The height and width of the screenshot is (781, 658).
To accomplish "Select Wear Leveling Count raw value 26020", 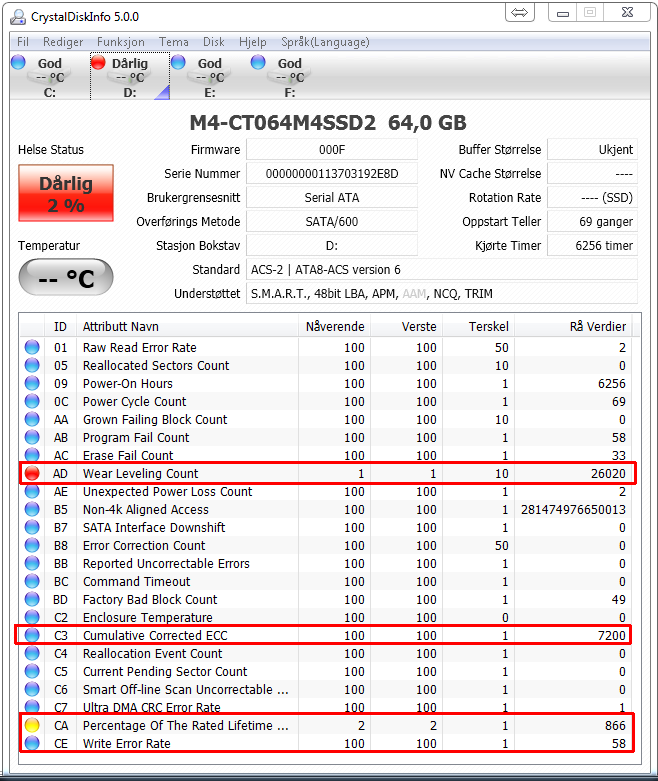I will 608,473.
